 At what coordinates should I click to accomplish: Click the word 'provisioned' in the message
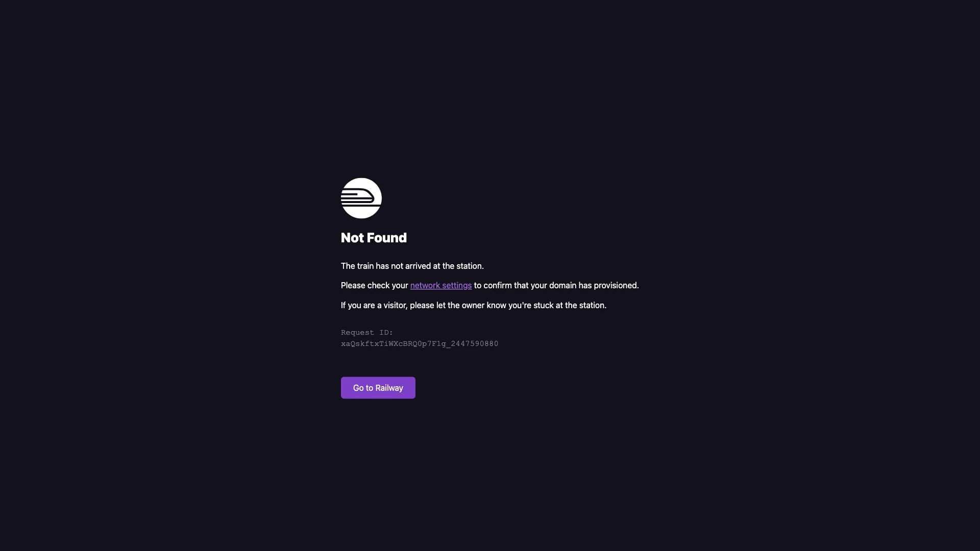616,285
